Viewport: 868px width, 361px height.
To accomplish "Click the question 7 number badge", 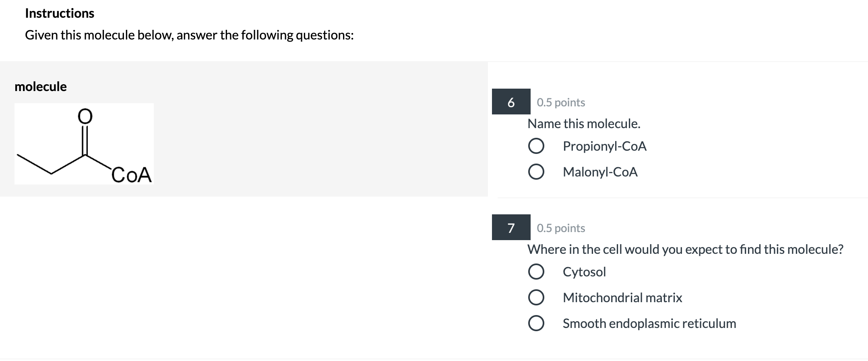I will pyautogui.click(x=511, y=228).
